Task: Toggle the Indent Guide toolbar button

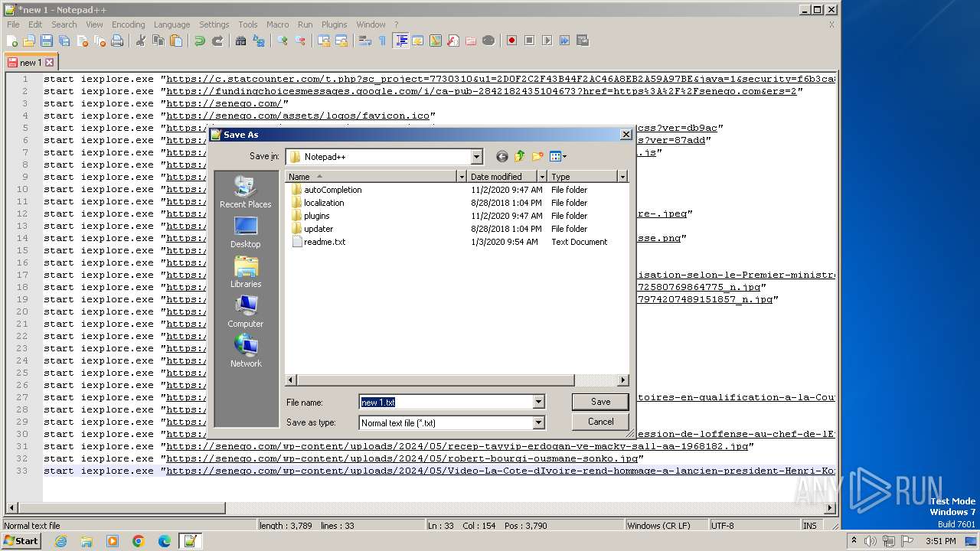Action: coord(400,41)
